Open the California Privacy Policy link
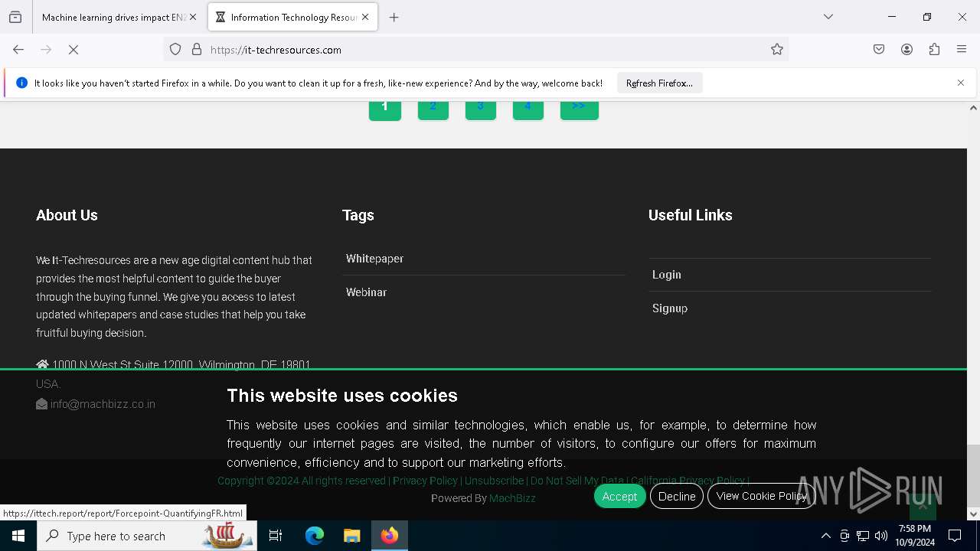 pos(688,481)
